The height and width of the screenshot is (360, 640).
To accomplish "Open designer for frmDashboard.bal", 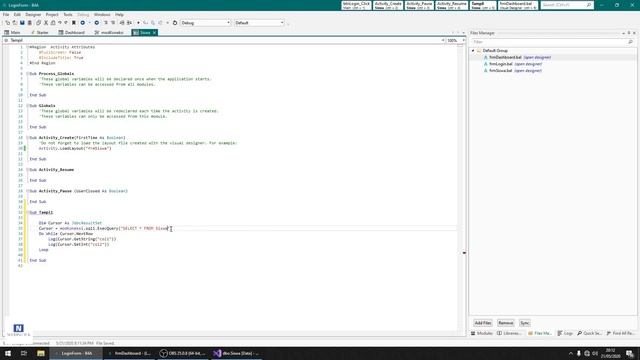I will click(537, 58).
